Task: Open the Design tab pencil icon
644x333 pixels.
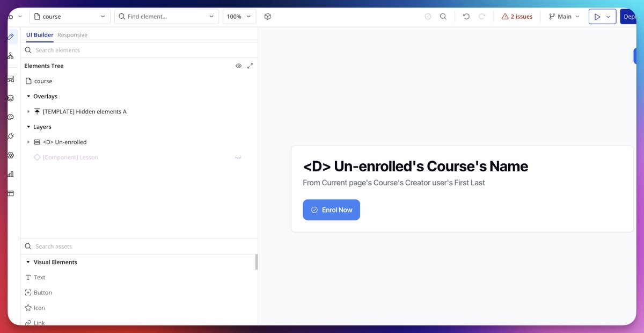Action: 11,37
